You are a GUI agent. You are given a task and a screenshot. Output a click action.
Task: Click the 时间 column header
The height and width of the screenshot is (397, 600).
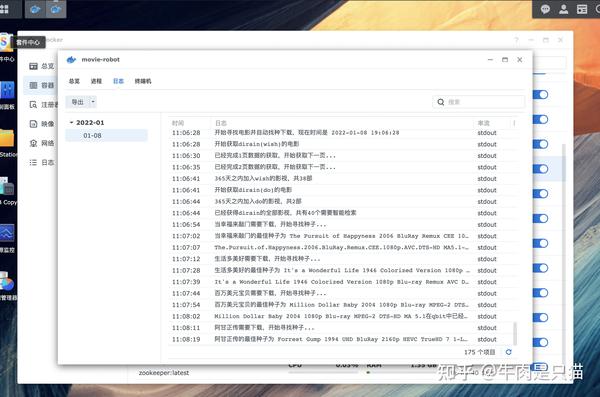click(178, 123)
